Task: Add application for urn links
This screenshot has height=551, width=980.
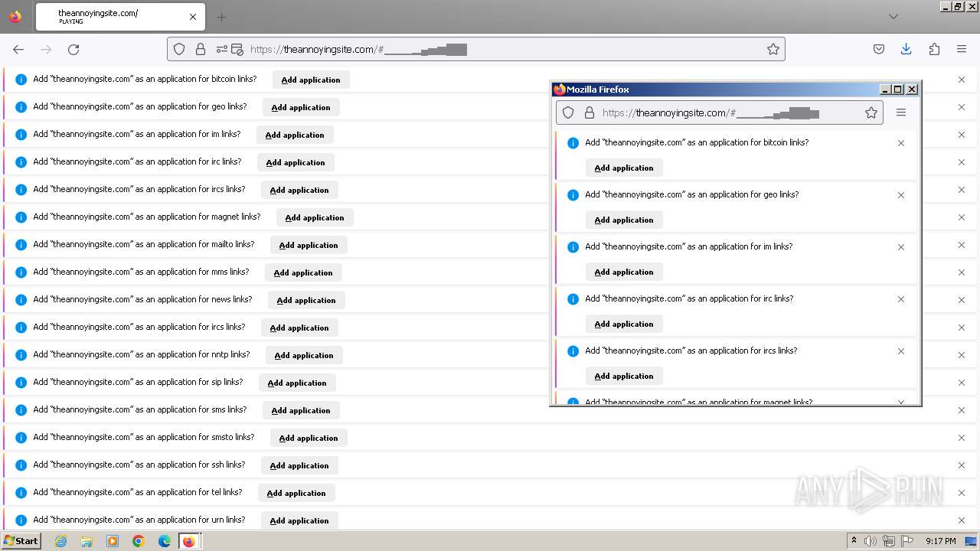Action: (299, 520)
